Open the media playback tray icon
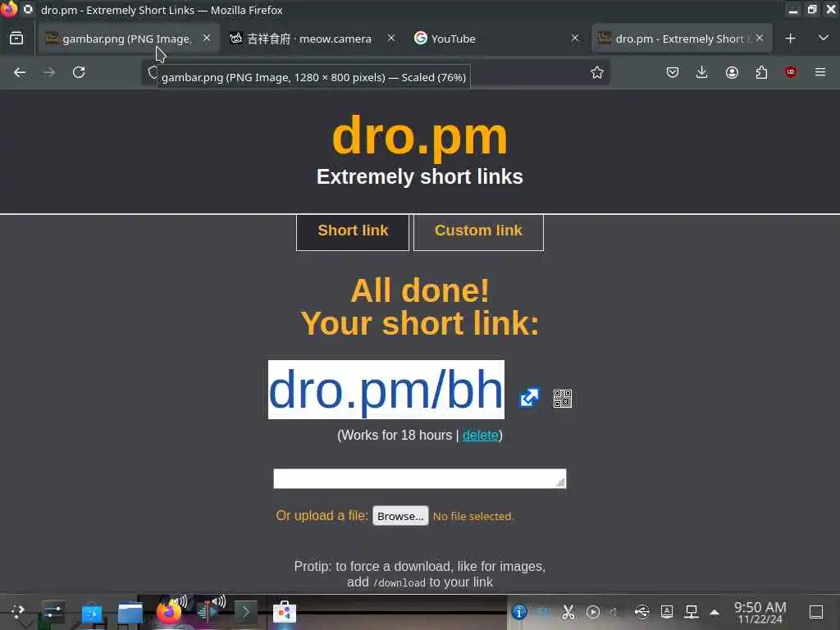Viewport: 840px width, 630px height. pyautogui.click(x=593, y=612)
